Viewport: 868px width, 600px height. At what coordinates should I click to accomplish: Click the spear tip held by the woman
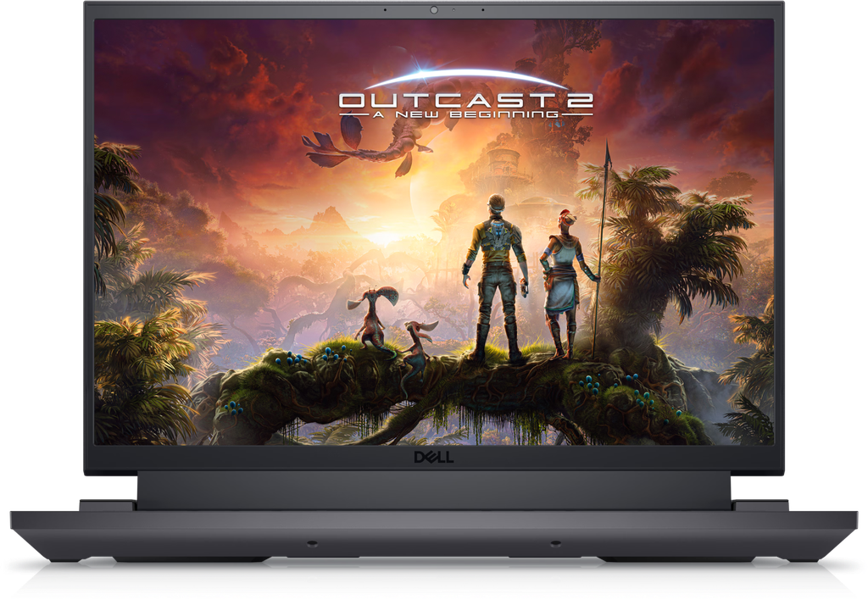607,153
